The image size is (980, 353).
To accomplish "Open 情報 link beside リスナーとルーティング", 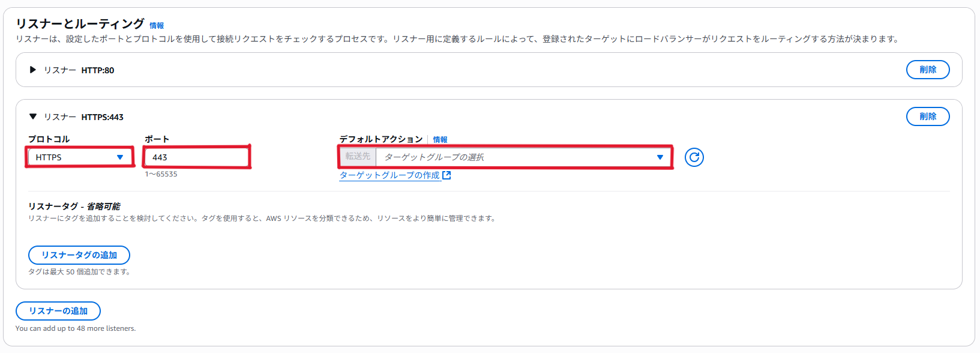I will point(157,26).
